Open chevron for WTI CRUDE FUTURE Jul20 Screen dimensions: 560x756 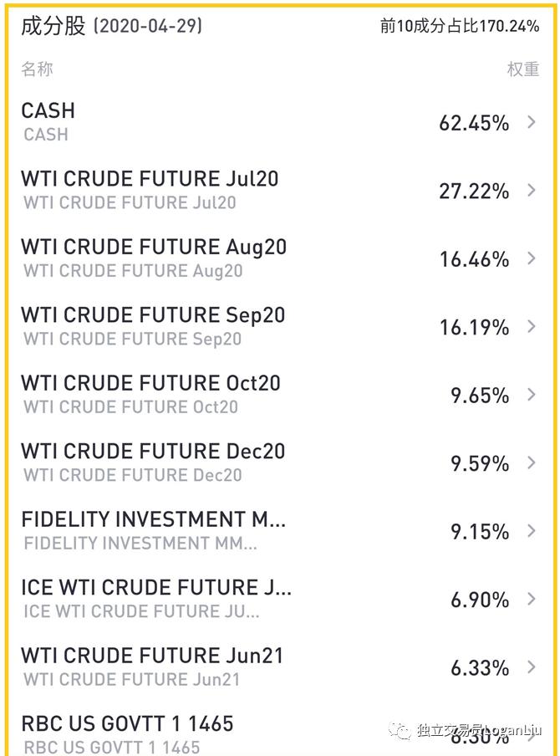[x=532, y=191]
